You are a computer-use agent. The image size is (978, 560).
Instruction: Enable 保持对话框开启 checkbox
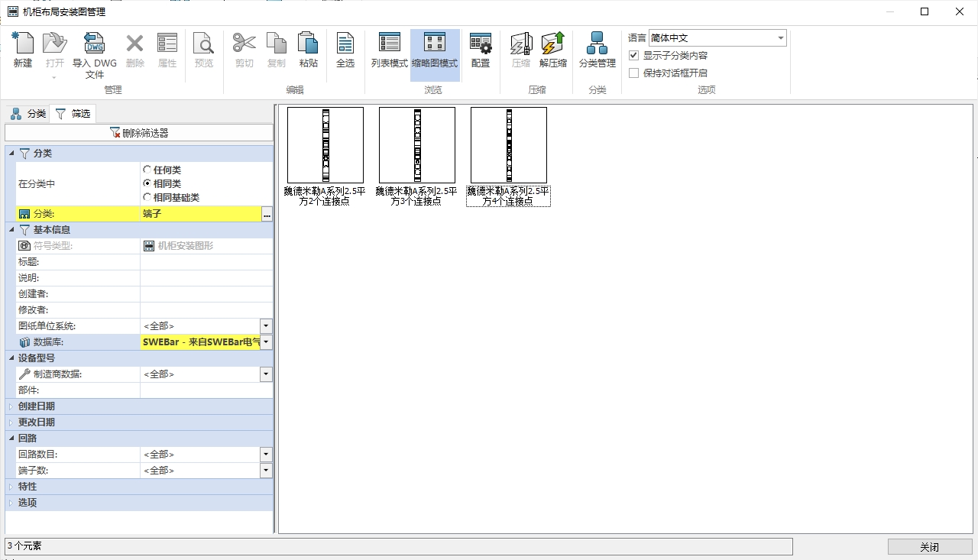pos(633,73)
